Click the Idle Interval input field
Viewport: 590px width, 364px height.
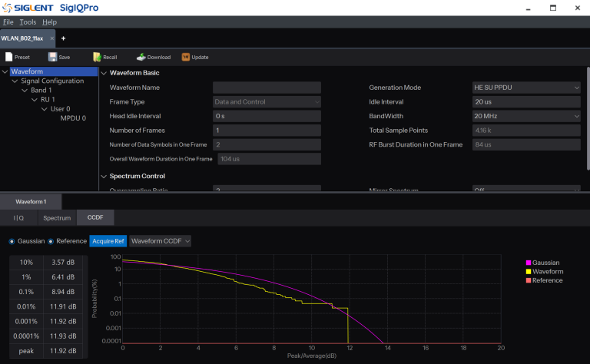(x=526, y=102)
